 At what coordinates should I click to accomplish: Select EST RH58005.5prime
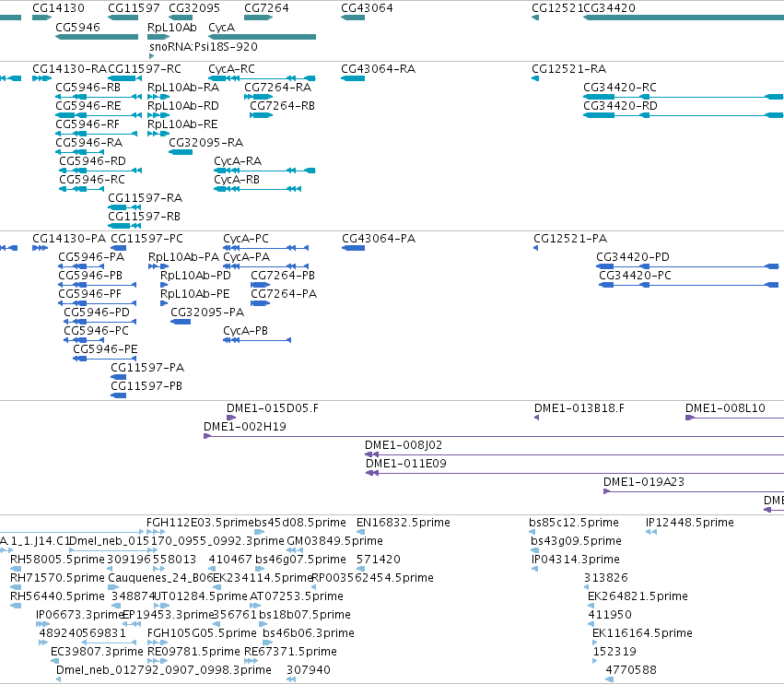pos(58,560)
